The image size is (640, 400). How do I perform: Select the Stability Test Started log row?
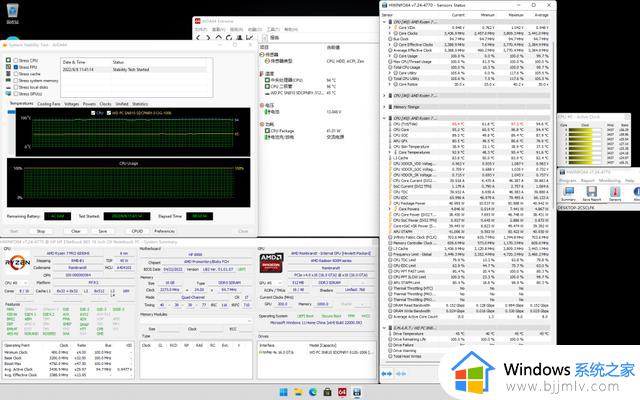[135, 70]
